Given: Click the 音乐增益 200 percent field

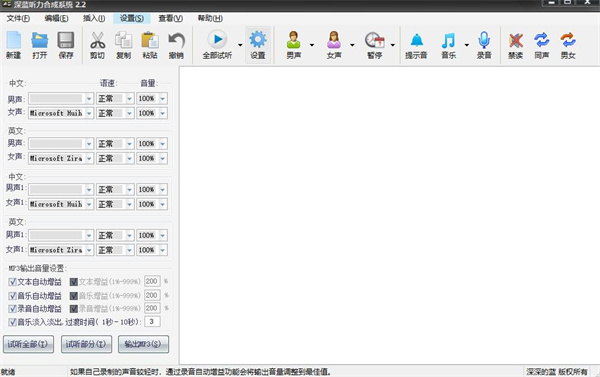Looking at the screenshot, I should (x=152, y=295).
